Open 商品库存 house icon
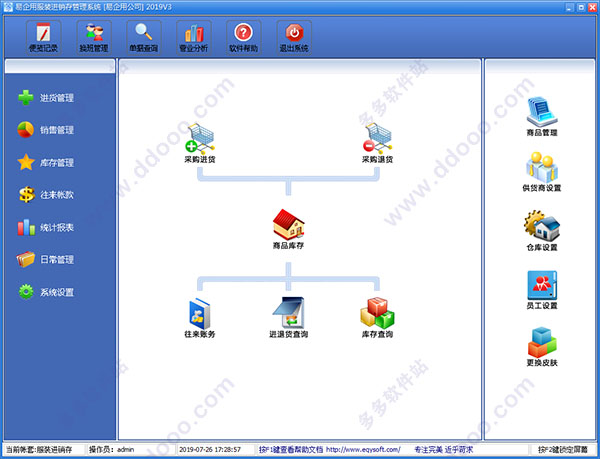 click(x=289, y=225)
